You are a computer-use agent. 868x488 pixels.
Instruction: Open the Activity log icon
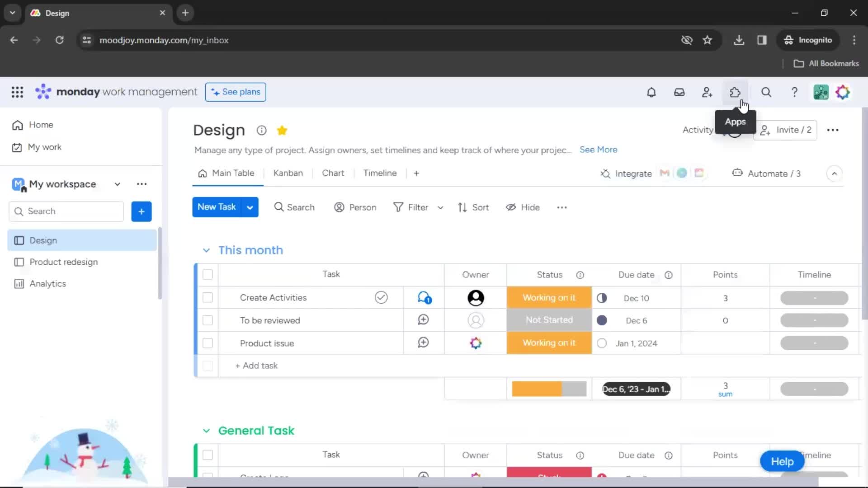pos(698,130)
